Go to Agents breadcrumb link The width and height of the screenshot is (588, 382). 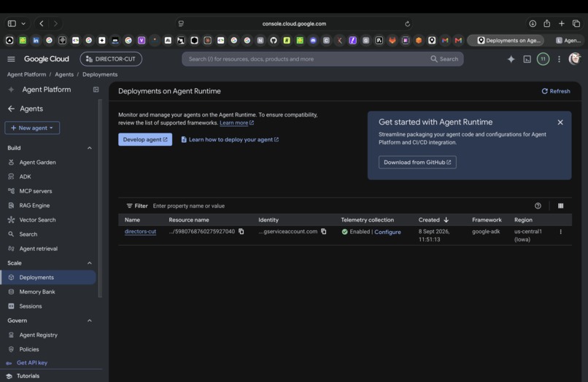[64, 74]
